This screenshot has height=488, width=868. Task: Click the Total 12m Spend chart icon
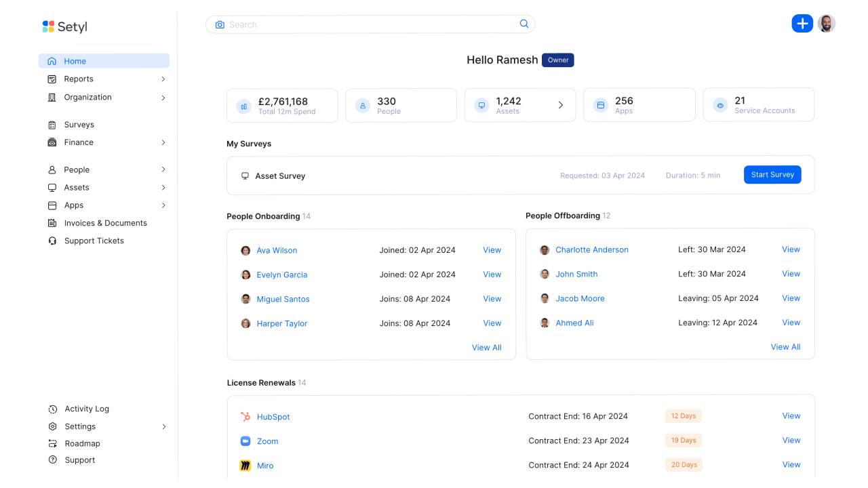(x=243, y=106)
